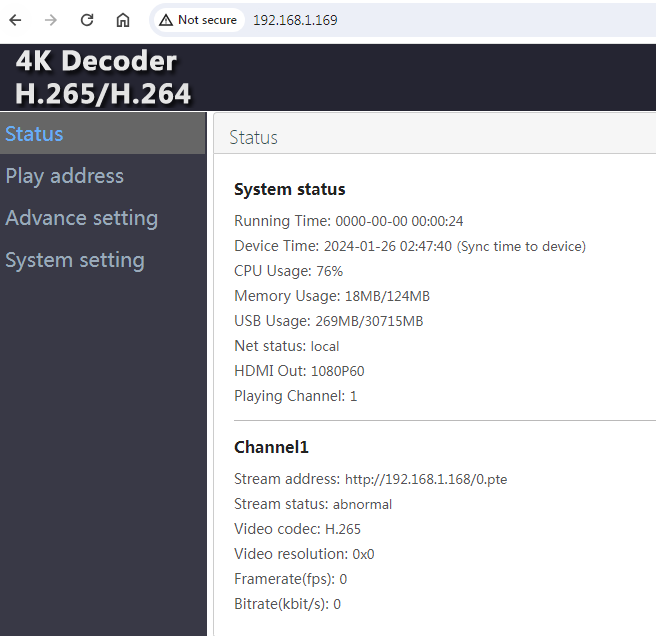
Task: Open the Advance setting page
Action: [x=82, y=218]
